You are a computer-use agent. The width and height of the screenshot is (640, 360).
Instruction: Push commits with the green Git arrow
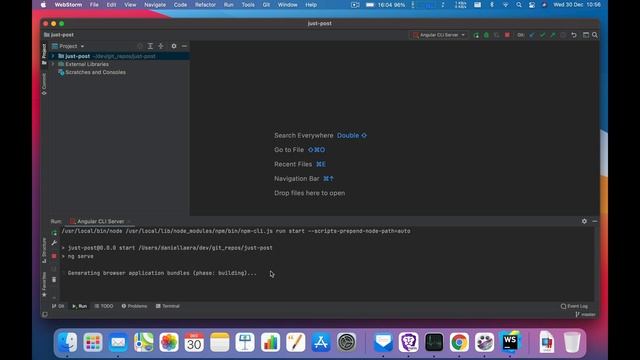553,35
